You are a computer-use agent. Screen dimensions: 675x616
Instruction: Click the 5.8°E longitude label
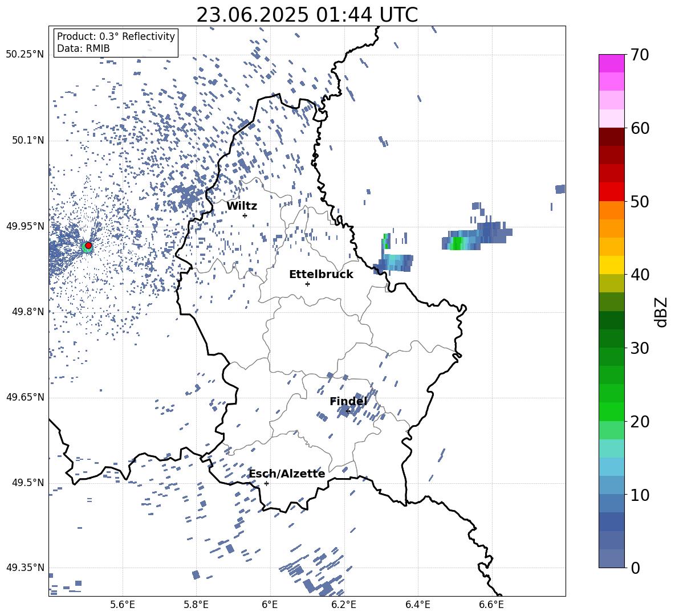coord(196,605)
